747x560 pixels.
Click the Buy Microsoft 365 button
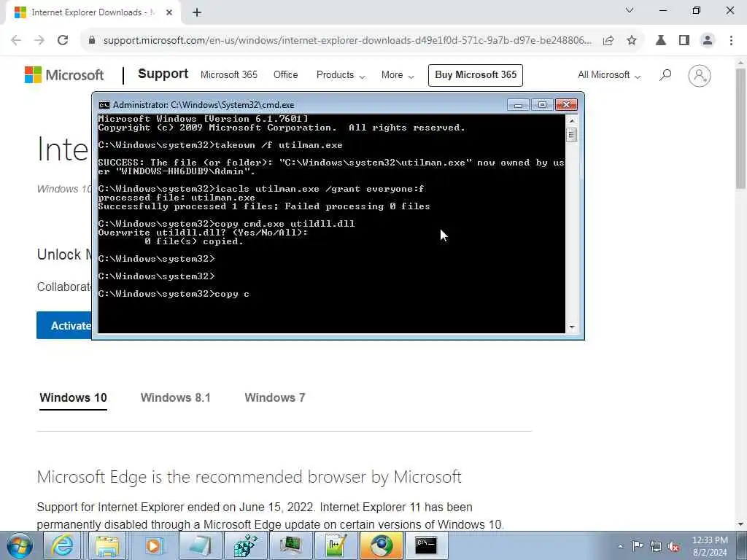pos(476,75)
